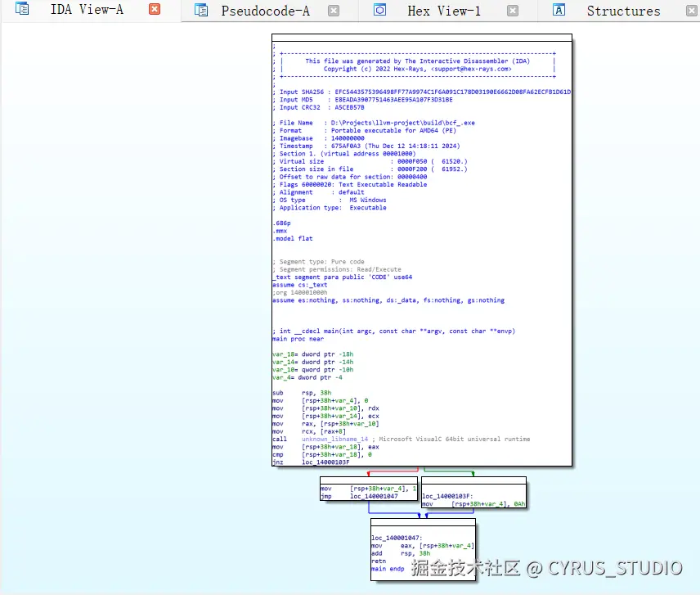Click the 'OS type : MS Windows' line
Screen dimensions: 700x595
[330, 201]
